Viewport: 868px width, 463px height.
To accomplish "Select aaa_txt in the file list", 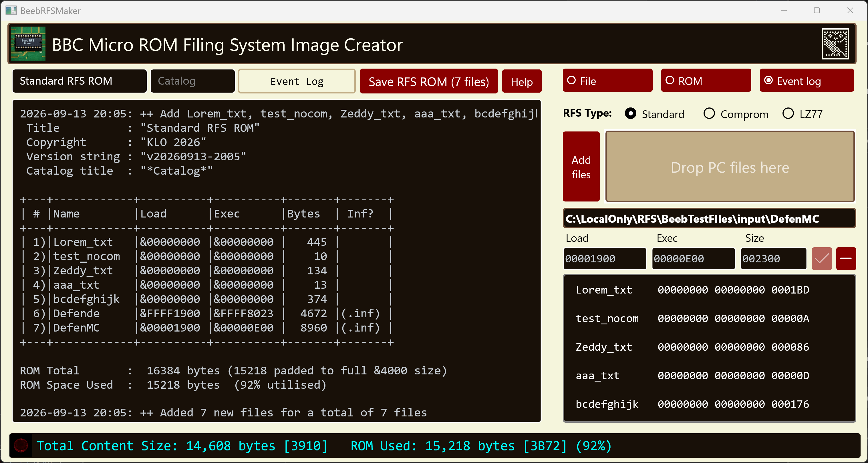I will pos(709,376).
